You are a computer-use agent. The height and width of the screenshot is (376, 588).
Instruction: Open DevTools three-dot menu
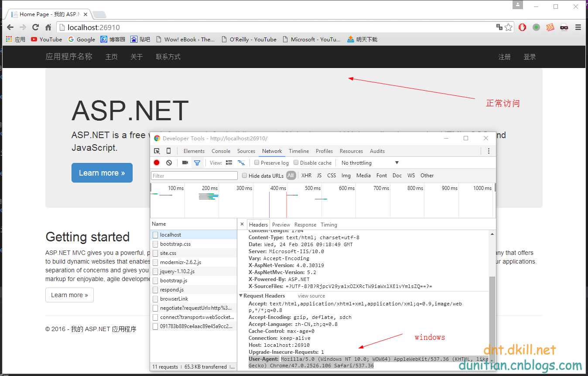coord(489,151)
